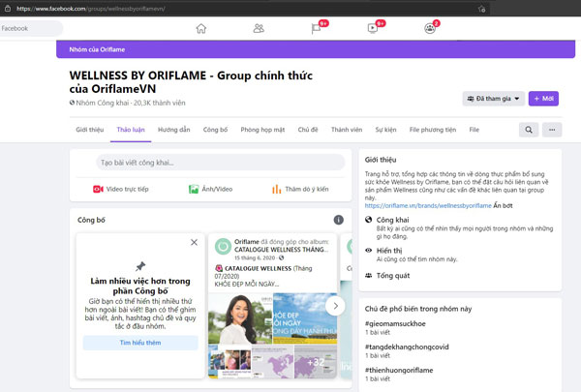Click the Video trực tiếp label

tap(127, 189)
